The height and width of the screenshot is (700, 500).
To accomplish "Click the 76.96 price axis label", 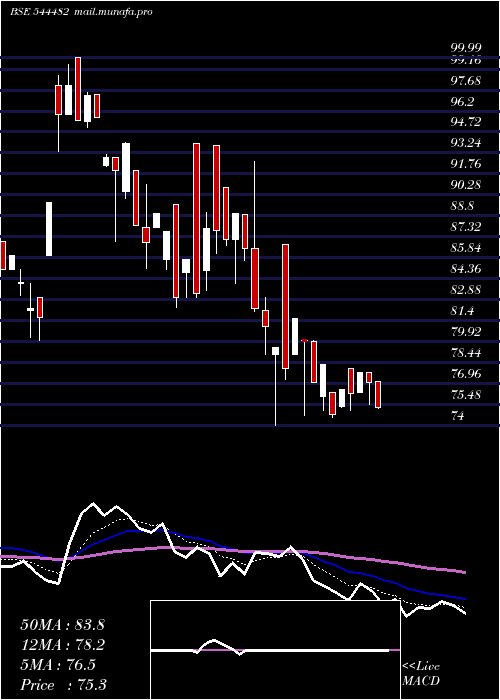I will [x=466, y=374].
